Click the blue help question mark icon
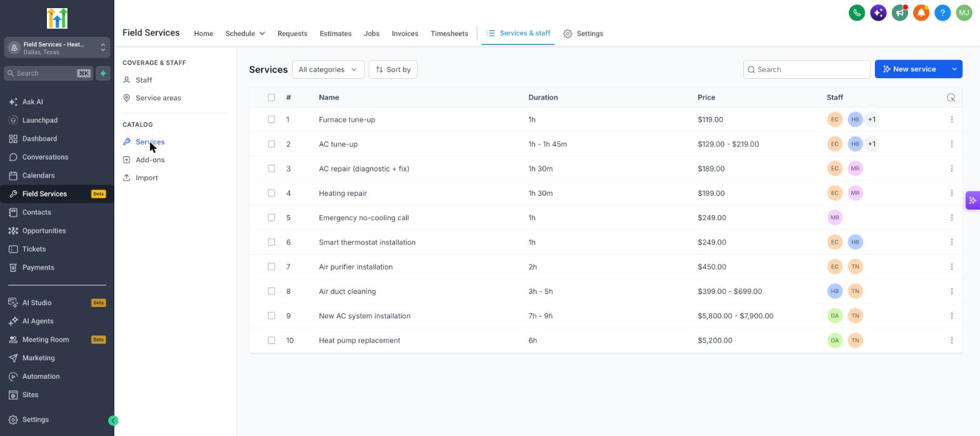This screenshot has width=980, height=436. pos(942,13)
